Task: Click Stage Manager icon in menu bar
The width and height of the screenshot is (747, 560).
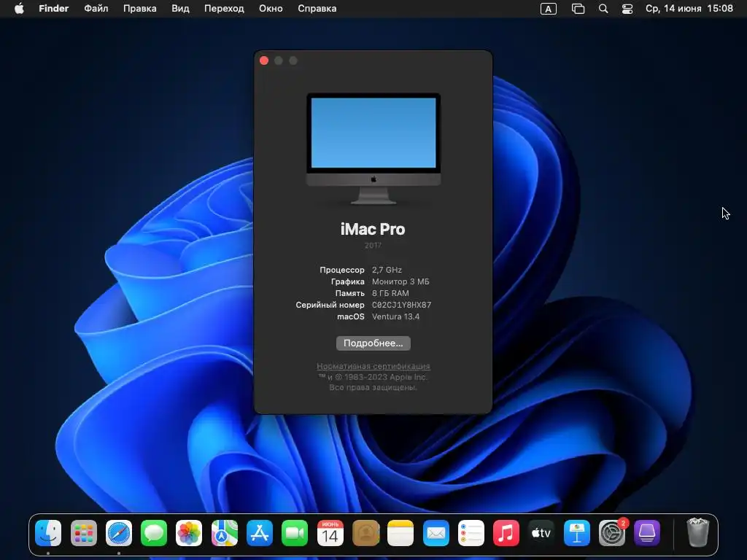Action: click(578, 9)
